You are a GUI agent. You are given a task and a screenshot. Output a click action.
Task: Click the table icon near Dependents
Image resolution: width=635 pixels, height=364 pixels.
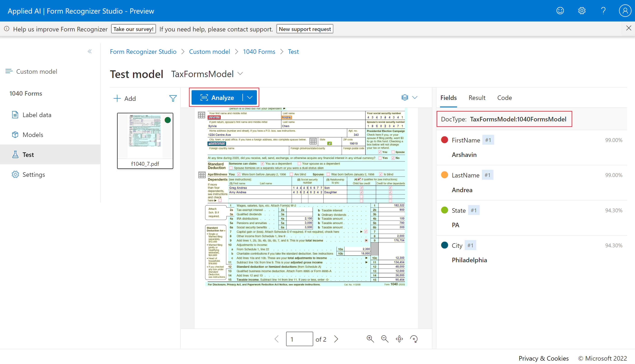point(202,175)
